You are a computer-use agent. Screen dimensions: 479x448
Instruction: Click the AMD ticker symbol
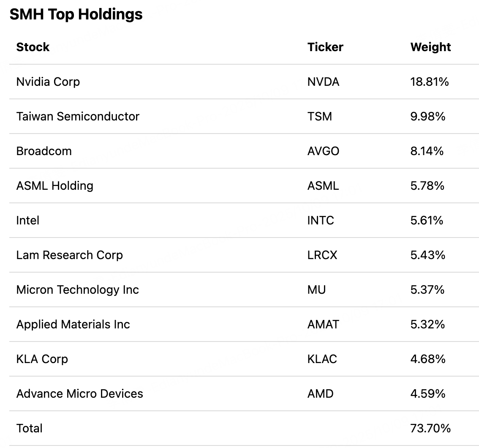coord(320,393)
